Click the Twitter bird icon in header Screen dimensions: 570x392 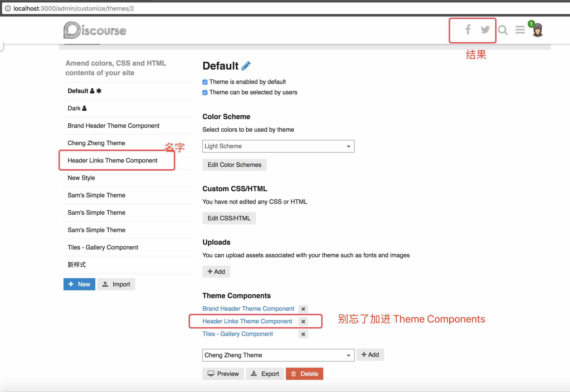click(x=485, y=30)
